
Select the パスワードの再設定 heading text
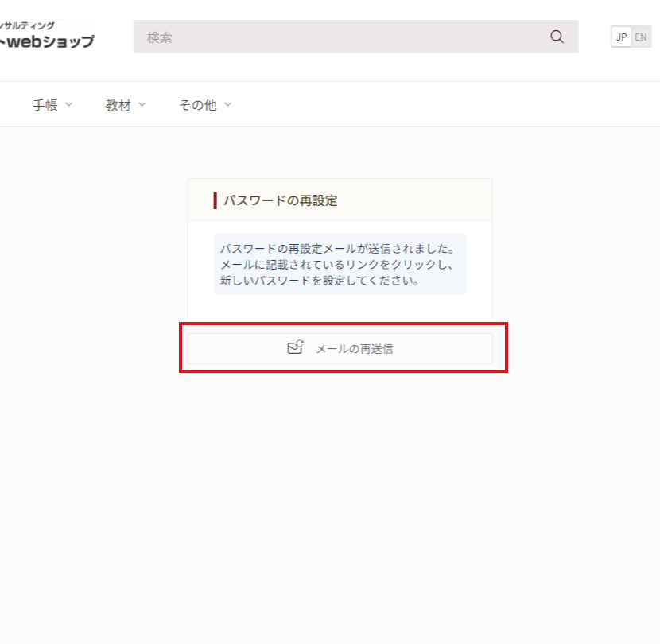281,200
